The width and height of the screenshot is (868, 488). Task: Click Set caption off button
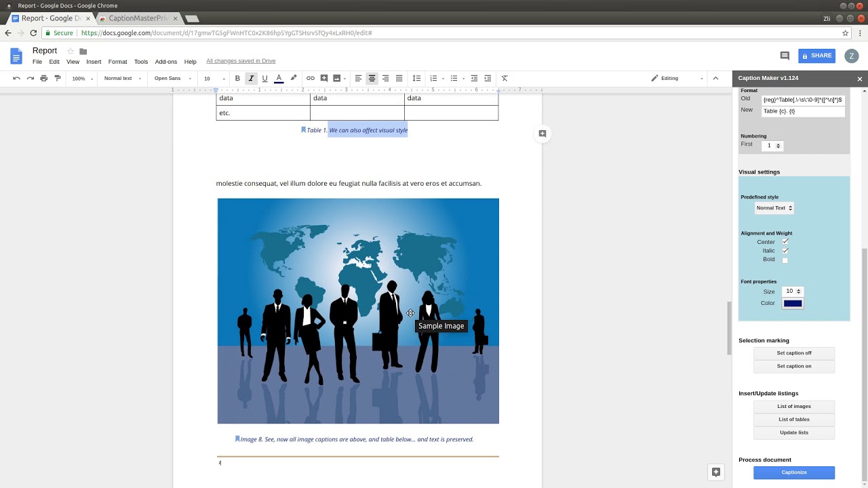794,353
